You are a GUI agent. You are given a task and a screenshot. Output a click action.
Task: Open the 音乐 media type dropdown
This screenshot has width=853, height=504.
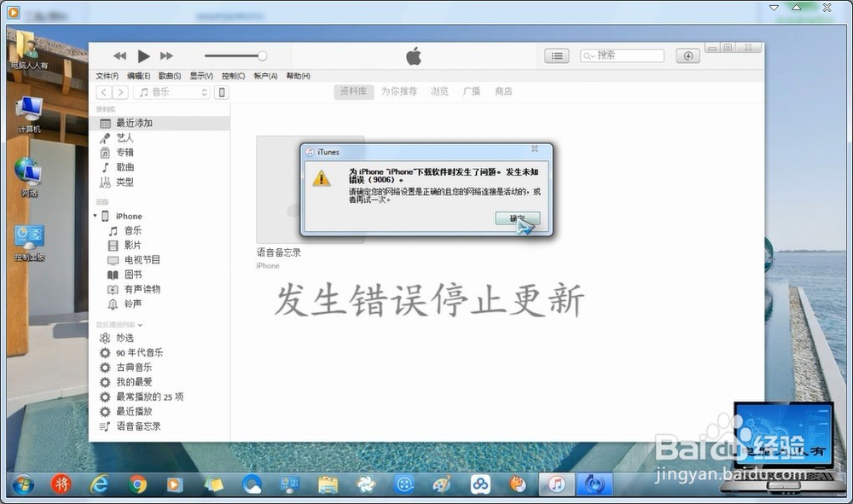pos(171,92)
